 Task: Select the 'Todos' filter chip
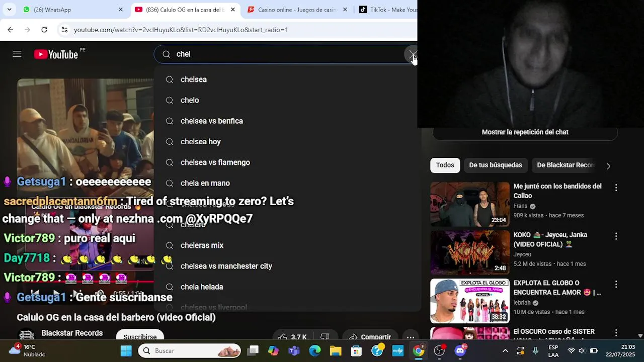(x=445, y=165)
